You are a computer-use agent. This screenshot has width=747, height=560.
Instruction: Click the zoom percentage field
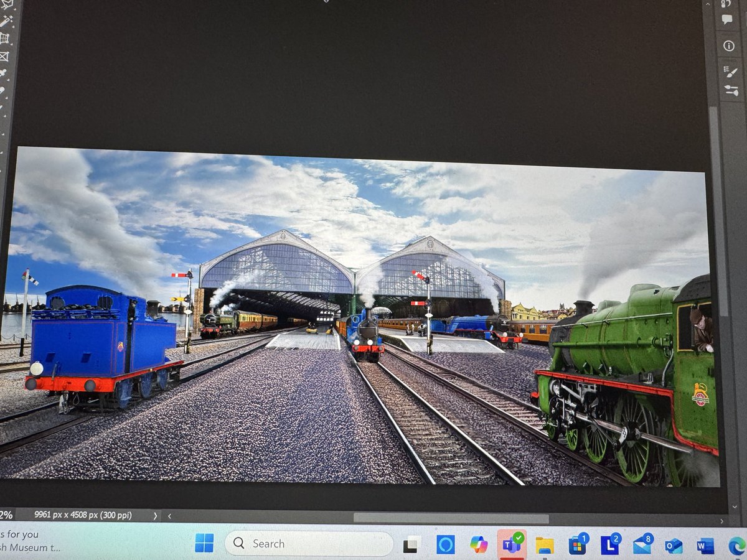point(6,515)
